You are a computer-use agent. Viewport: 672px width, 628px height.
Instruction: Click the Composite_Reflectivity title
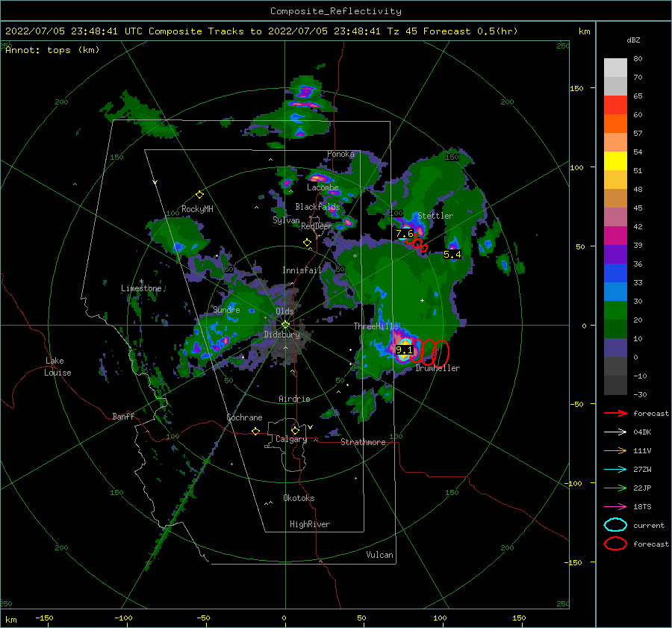click(x=336, y=11)
